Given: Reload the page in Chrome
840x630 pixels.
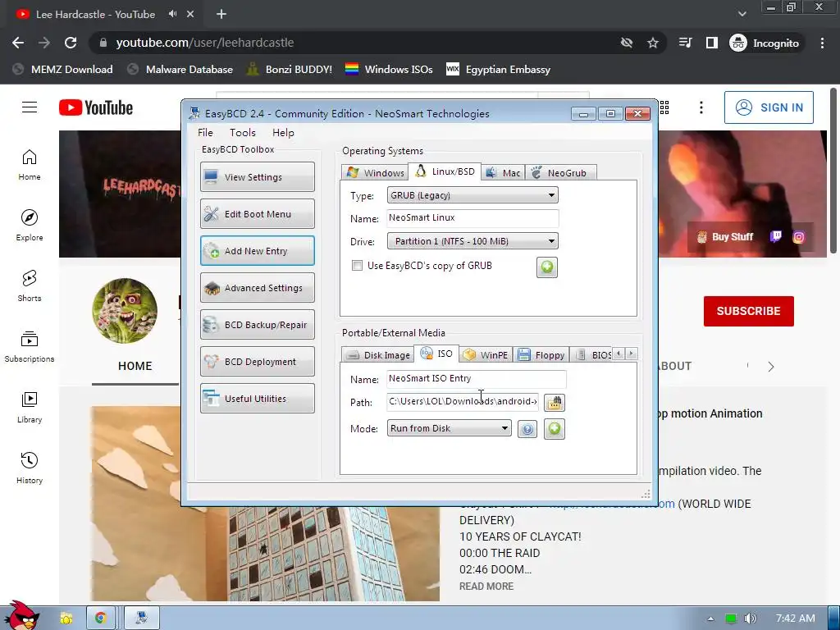Looking at the screenshot, I should (x=71, y=43).
